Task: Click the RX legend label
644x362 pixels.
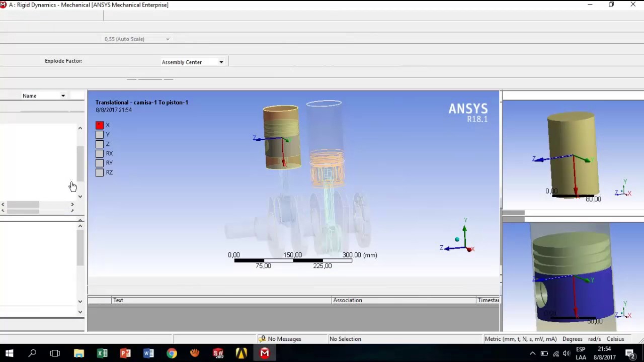Action: coord(109,153)
